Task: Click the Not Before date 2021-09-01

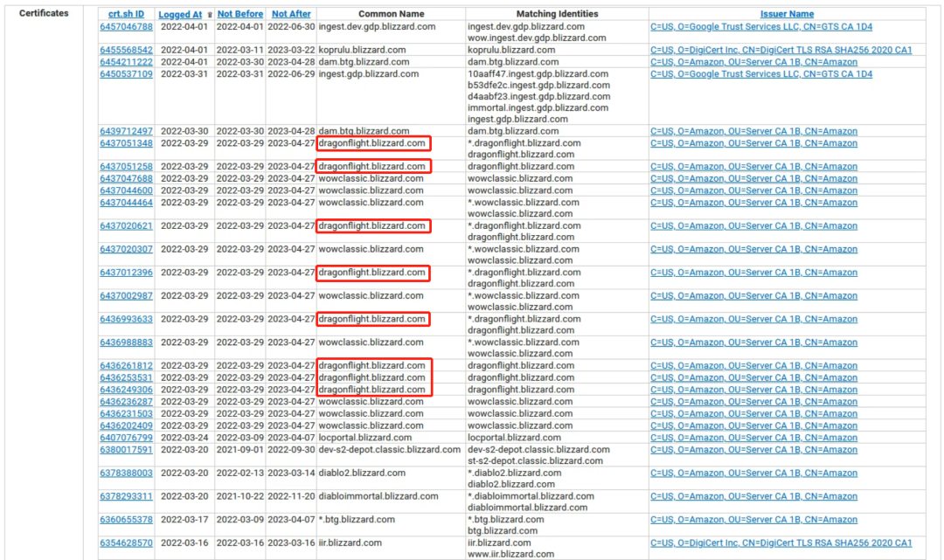Action: [x=240, y=450]
